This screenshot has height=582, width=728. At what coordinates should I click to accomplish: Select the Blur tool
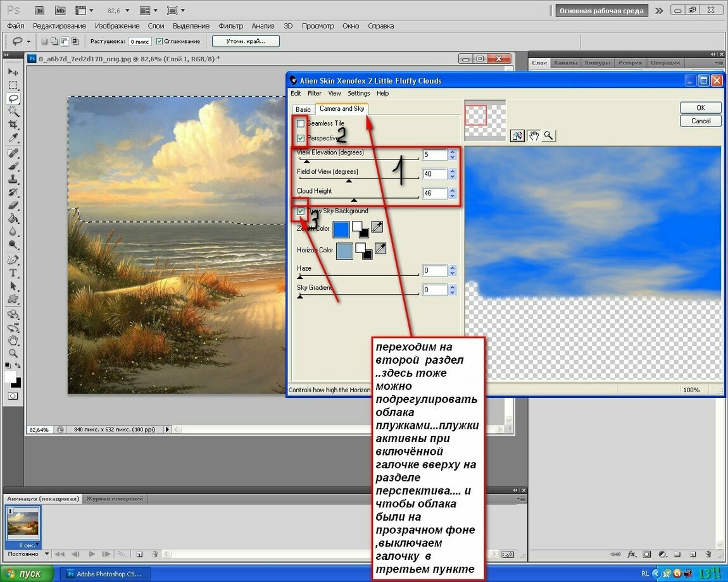(13, 232)
